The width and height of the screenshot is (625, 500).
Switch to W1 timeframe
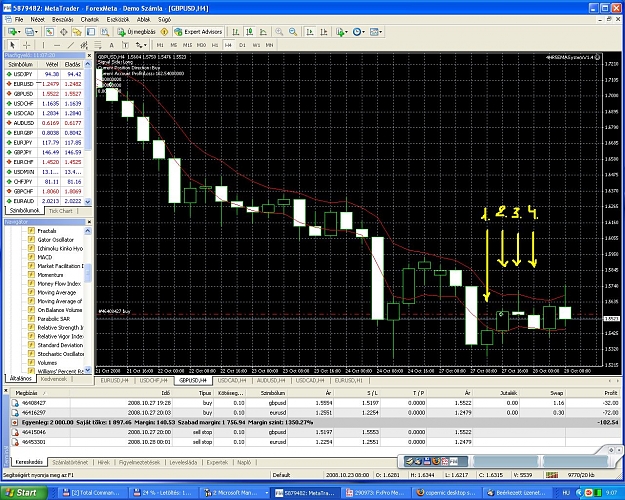point(256,45)
